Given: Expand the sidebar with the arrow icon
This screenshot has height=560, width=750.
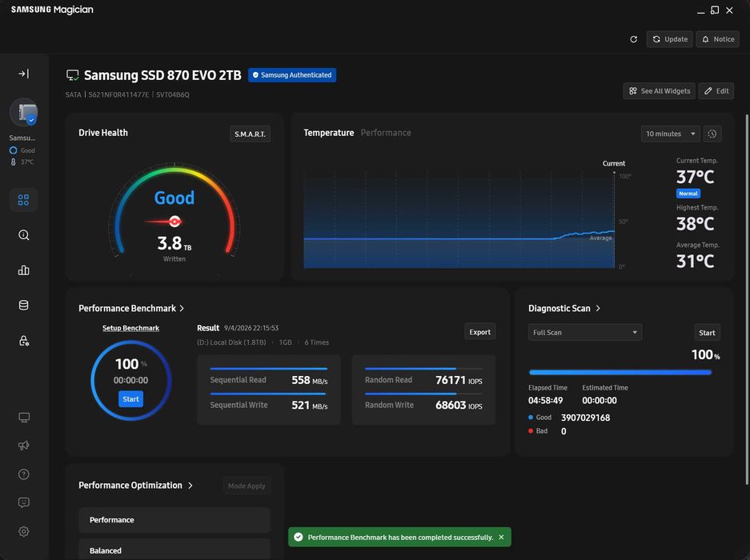Looking at the screenshot, I should pos(23,74).
